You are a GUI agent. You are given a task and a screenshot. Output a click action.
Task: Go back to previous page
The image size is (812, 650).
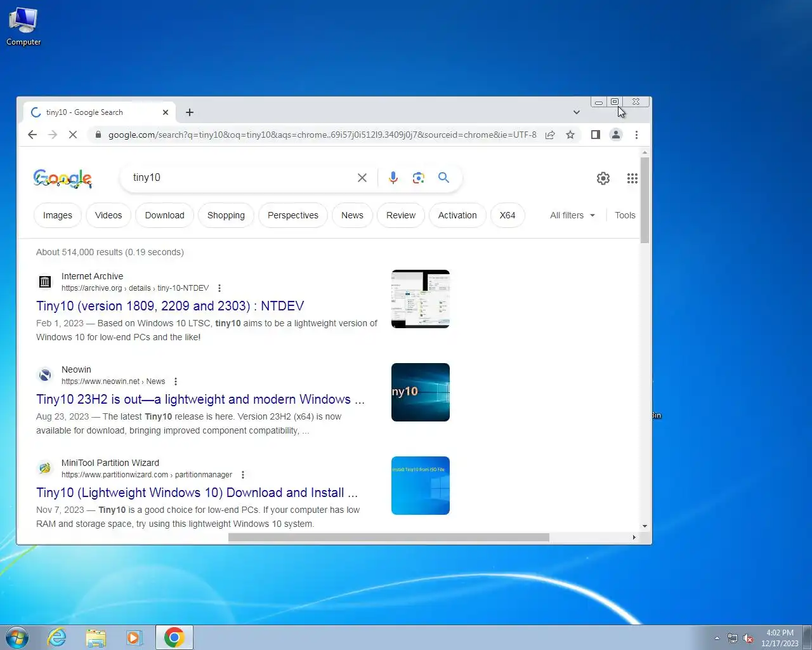point(32,135)
